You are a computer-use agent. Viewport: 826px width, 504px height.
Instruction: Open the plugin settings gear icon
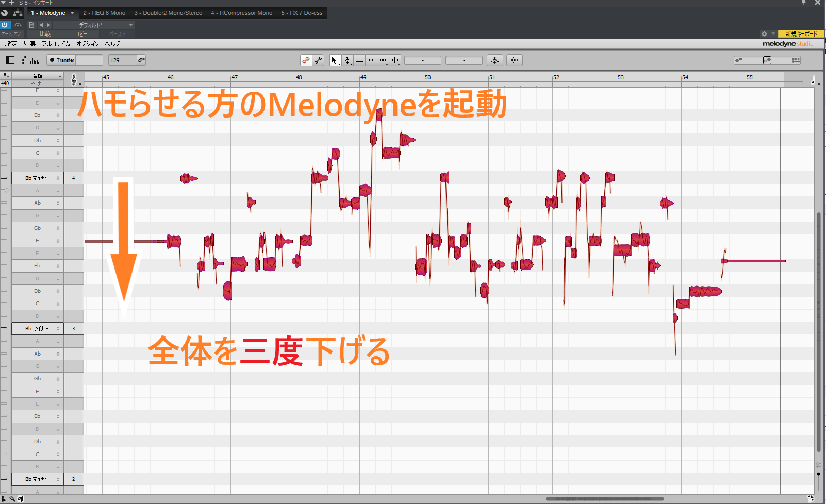coord(764,33)
